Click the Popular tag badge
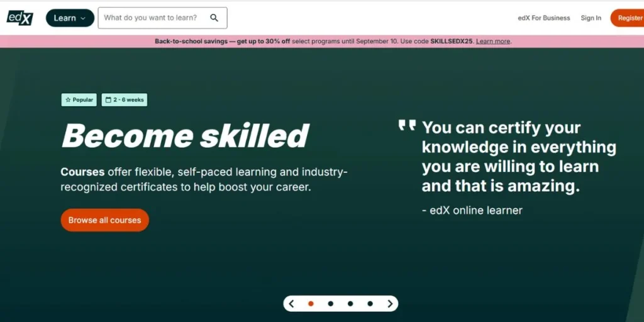 pyautogui.click(x=79, y=100)
